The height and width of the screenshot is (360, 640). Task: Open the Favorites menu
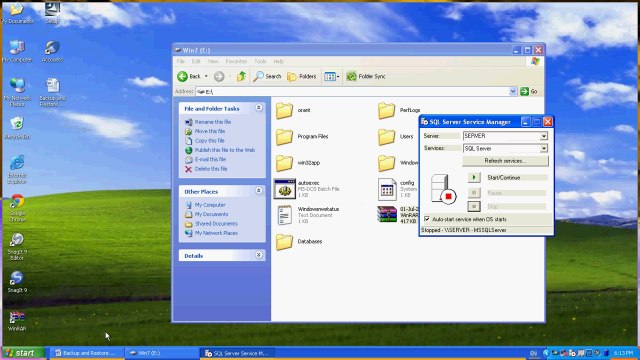pyautogui.click(x=236, y=61)
